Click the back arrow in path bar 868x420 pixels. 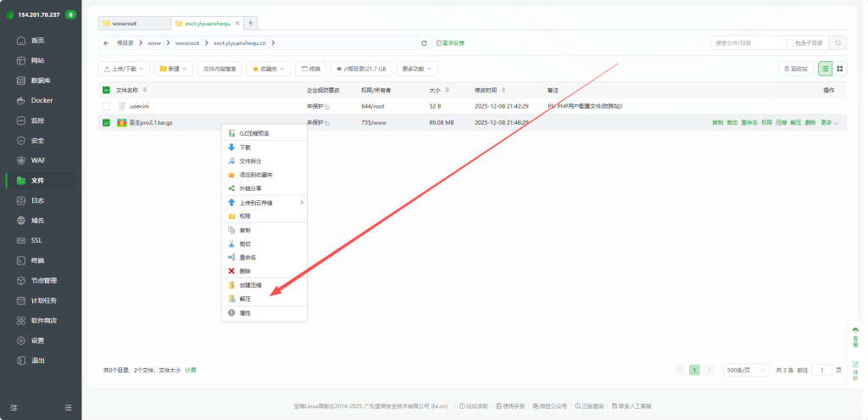[106, 42]
